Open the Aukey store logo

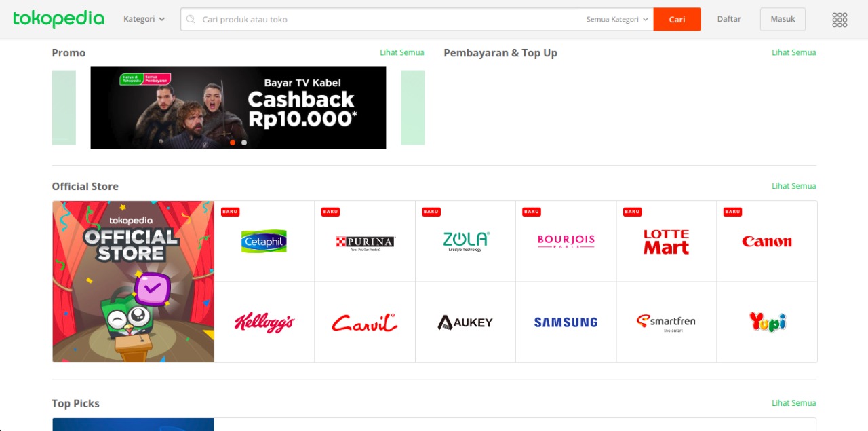(465, 322)
